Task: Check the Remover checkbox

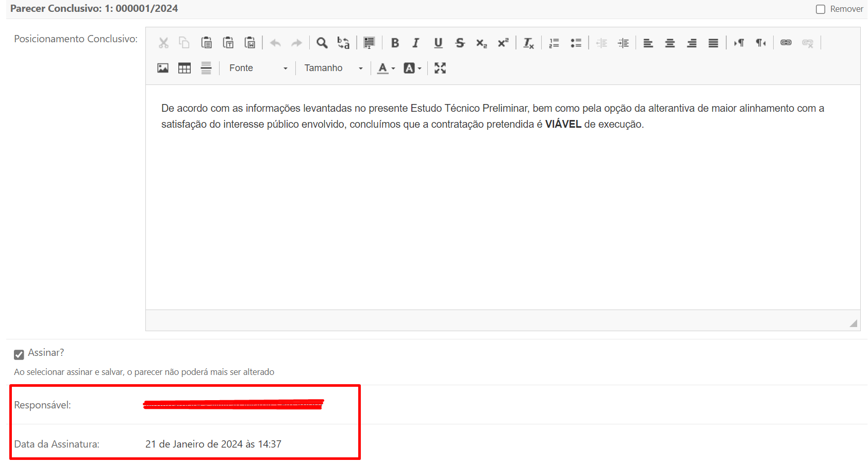Action: coord(821,9)
